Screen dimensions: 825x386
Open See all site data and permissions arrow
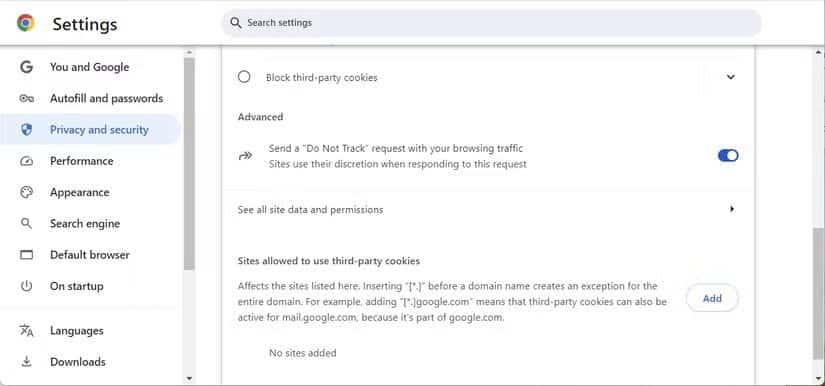(732, 209)
